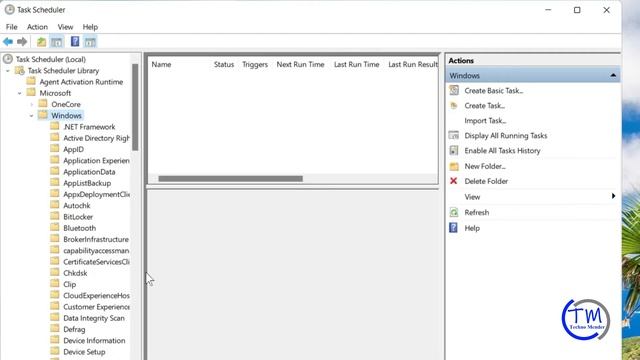Click Import Task... action
Image resolution: width=640 pixels, height=360 pixels.
pyautogui.click(x=485, y=121)
